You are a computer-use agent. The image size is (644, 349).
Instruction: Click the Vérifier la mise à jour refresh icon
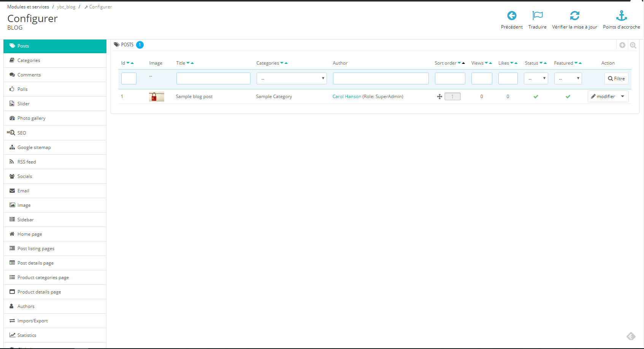(x=574, y=16)
